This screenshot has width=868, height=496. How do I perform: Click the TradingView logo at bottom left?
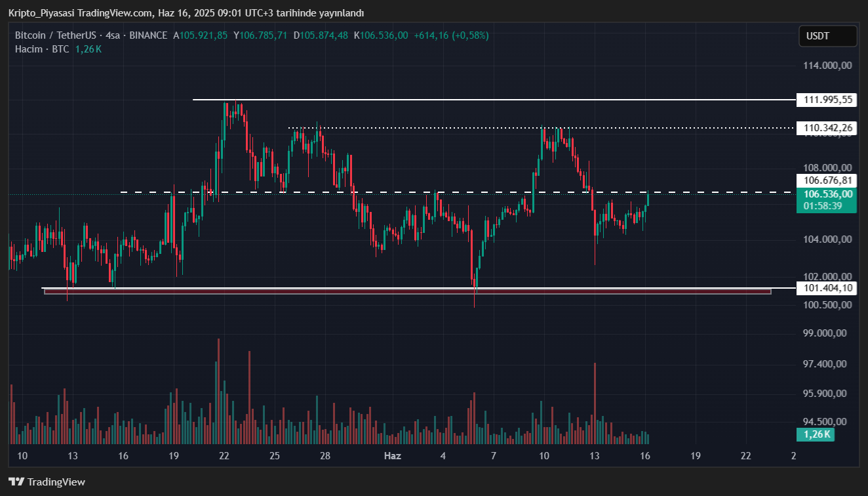click(47, 482)
